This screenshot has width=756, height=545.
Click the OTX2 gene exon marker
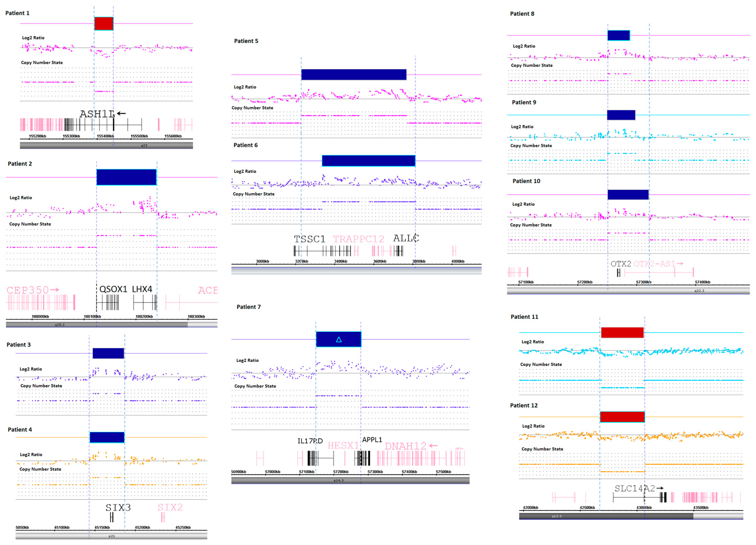[619, 273]
